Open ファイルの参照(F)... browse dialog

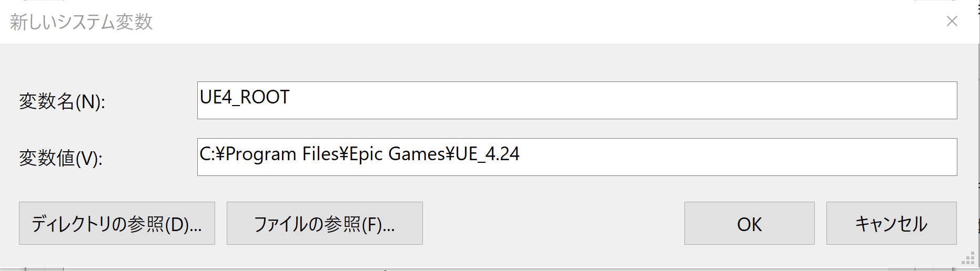pyautogui.click(x=325, y=224)
